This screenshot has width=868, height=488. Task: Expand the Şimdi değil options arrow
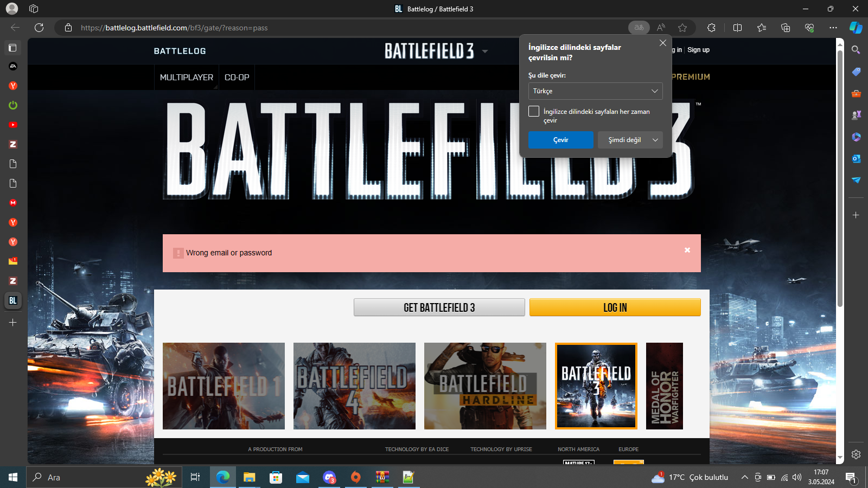click(655, 140)
